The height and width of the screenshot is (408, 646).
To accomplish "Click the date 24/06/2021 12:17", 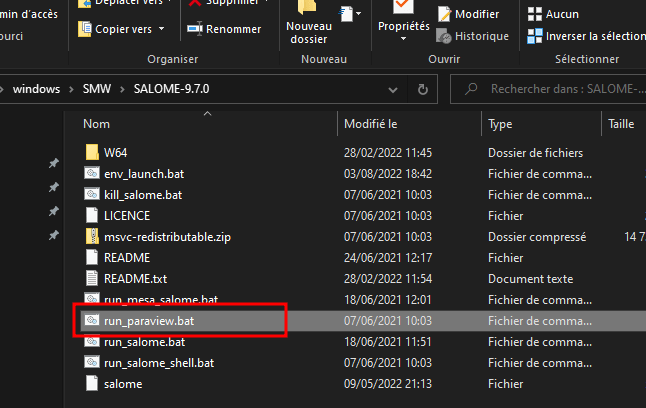I will (388, 258).
